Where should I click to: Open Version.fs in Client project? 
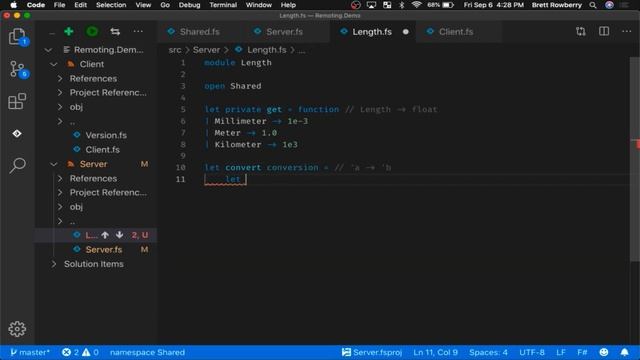pos(106,135)
